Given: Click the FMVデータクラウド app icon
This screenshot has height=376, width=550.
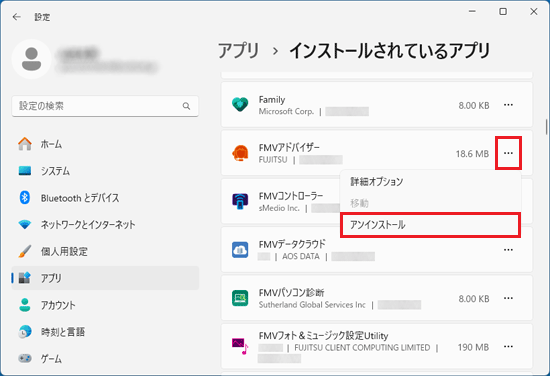Looking at the screenshot, I should pos(240,250).
